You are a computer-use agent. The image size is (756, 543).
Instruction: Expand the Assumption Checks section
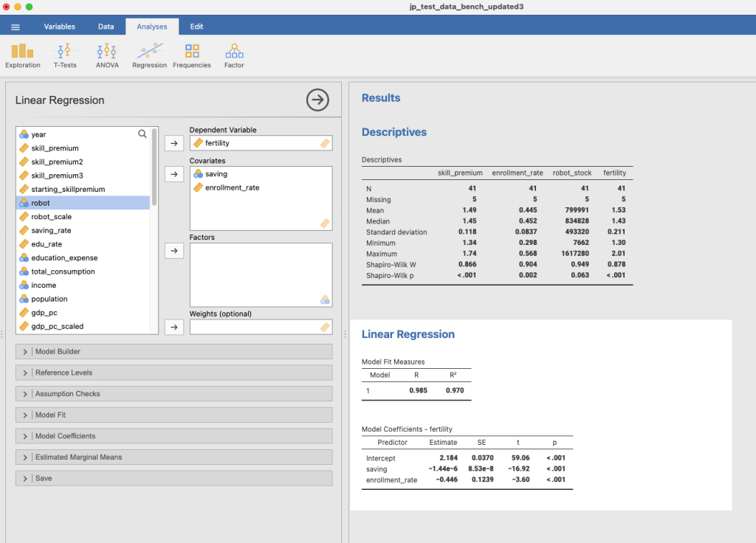pyautogui.click(x=173, y=394)
